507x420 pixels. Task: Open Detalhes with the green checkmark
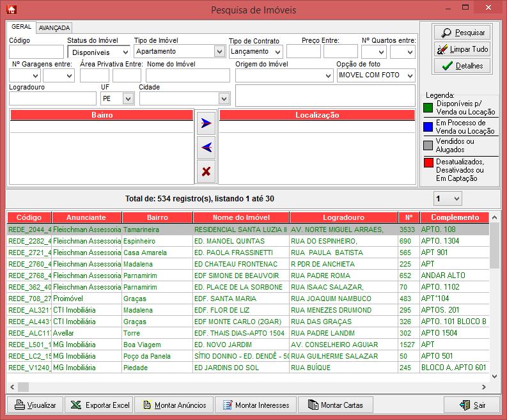click(x=462, y=65)
